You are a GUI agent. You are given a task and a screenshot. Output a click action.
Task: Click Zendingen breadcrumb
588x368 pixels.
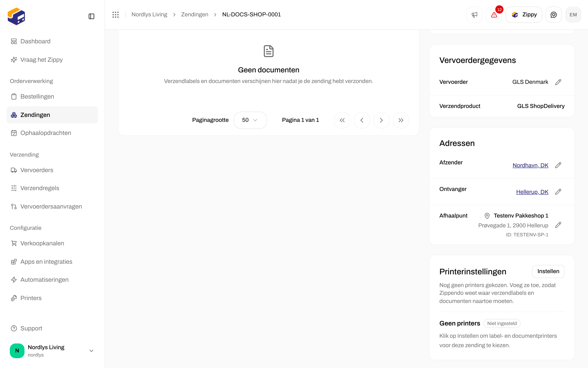pos(195,15)
